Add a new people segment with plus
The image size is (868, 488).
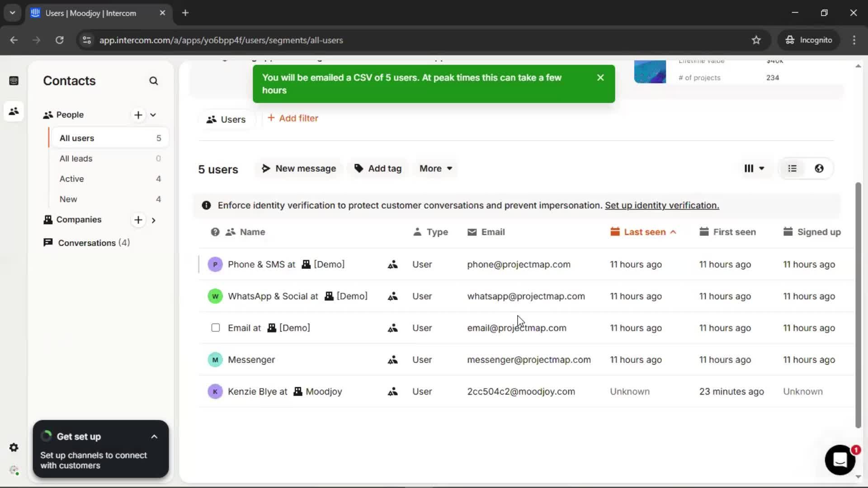[138, 115]
